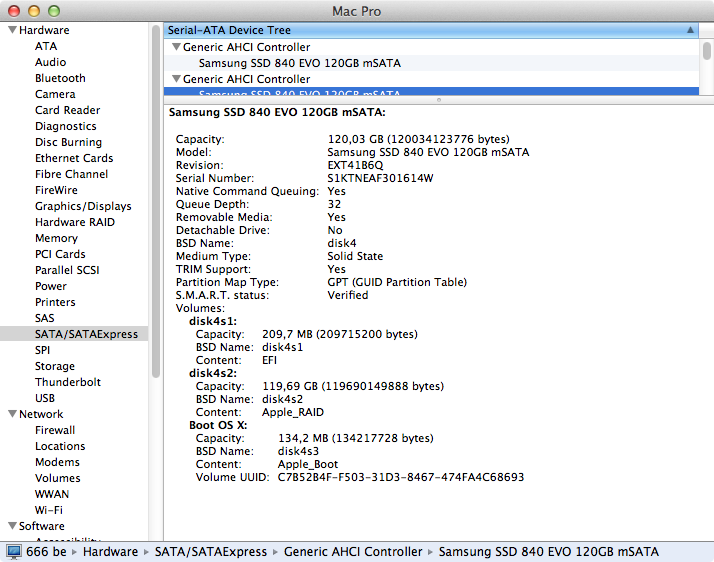Image resolution: width=714 pixels, height=562 pixels.
Task: Collapse the first Generic AHCI Controller
Action: [x=176, y=47]
